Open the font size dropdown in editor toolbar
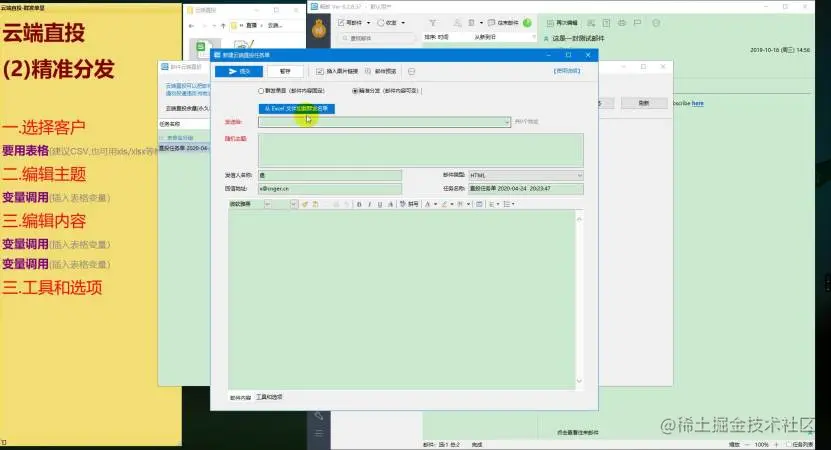The height and width of the screenshot is (450, 831). pyautogui.click(x=294, y=204)
